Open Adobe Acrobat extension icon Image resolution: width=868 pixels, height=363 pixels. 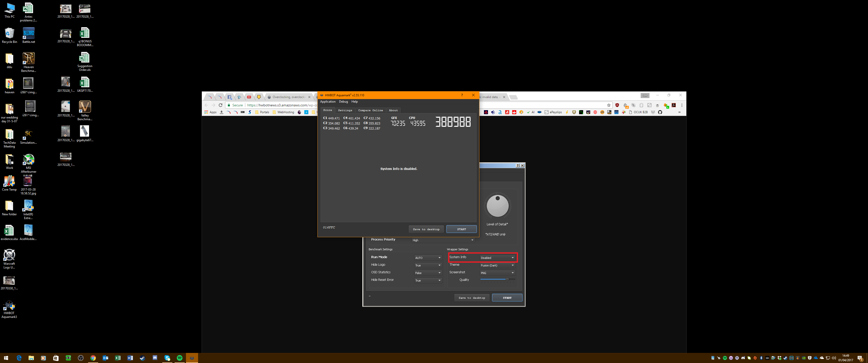[x=674, y=105]
